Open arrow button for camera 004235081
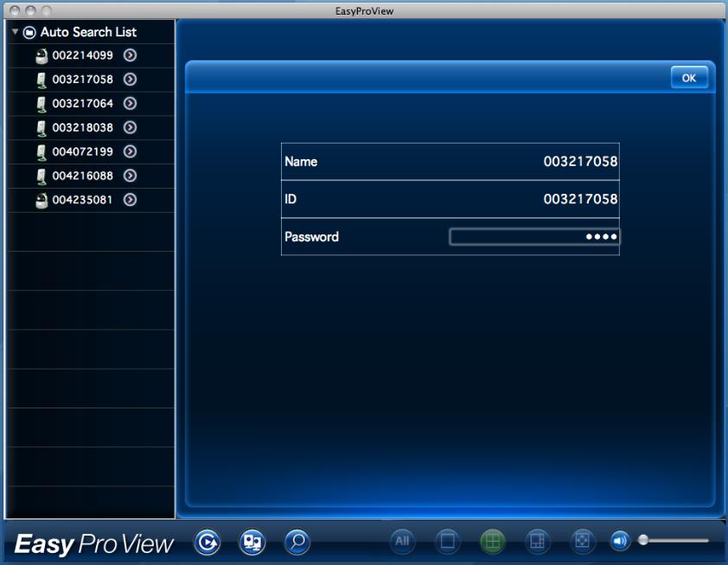The width and height of the screenshot is (728, 565). pos(130,200)
